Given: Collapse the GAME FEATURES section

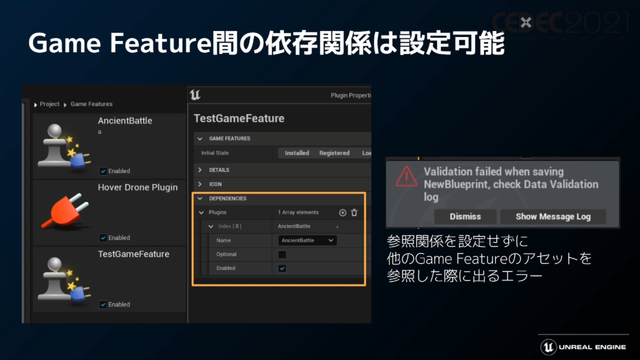Looking at the screenshot, I should pyautogui.click(x=200, y=139).
